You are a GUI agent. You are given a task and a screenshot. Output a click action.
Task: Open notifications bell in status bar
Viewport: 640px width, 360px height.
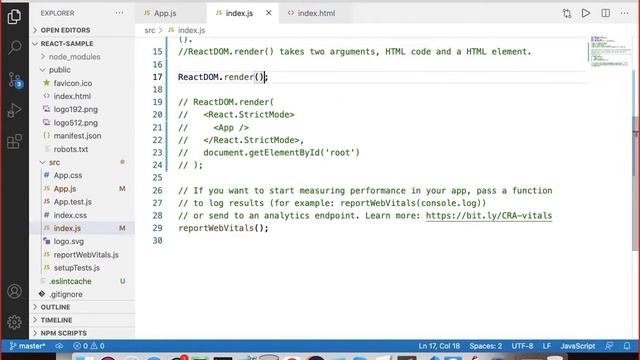pyautogui.click(x=627, y=346)
